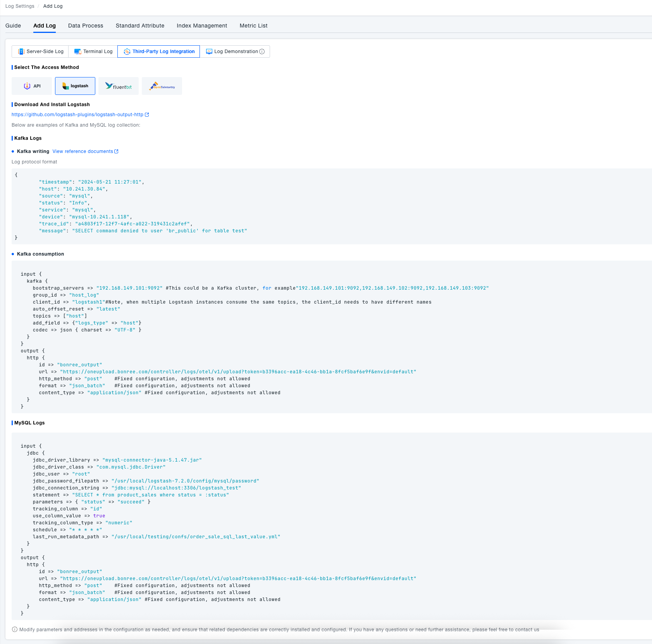Viewport: 652px width, 644px height.
Task: Click external link icon after GitHub URL
Action: (147, 115)
